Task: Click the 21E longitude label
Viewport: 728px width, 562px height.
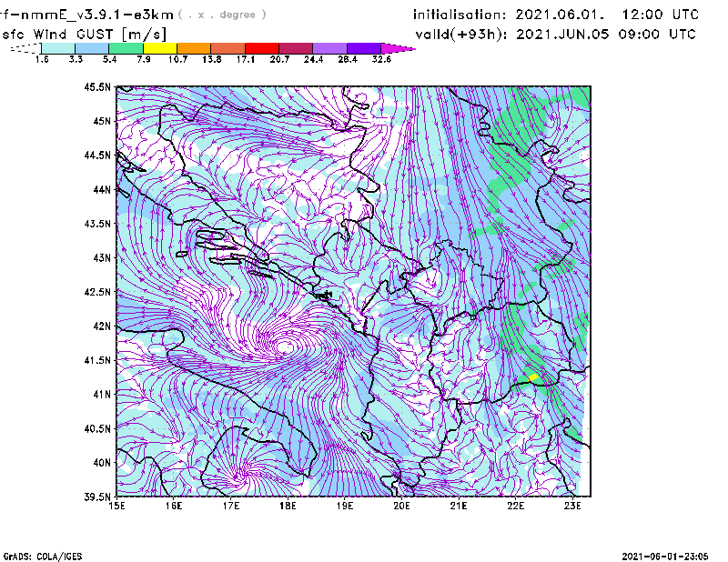Action: coord(459,506)
